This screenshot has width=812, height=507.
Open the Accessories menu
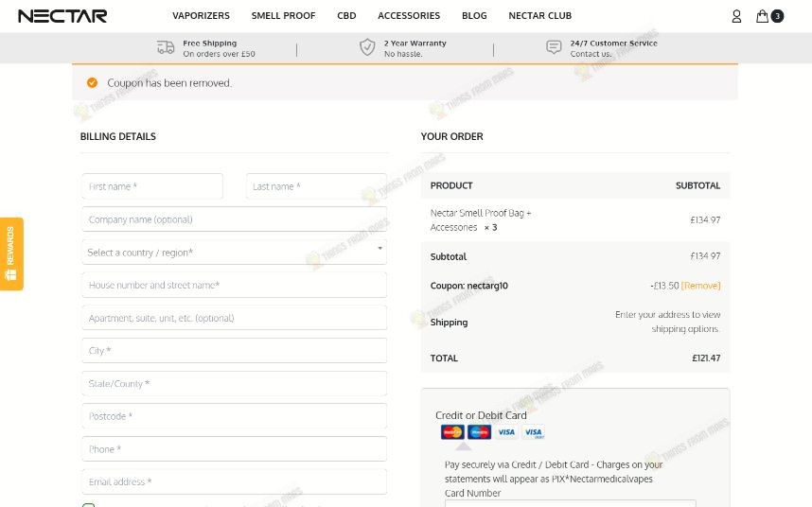[x=409, y=16]
